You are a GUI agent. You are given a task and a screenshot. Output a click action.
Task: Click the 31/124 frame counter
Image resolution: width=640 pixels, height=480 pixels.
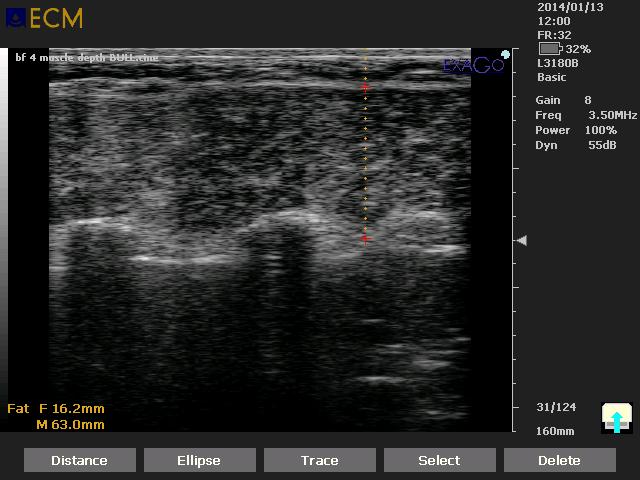pyautogui.click(x=555, y=407)
